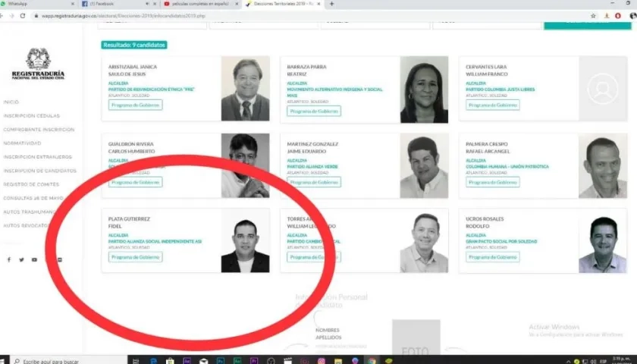Switch to the WhatsApp tab
This screenshot has width=637, height=364.
coord(36,4)
